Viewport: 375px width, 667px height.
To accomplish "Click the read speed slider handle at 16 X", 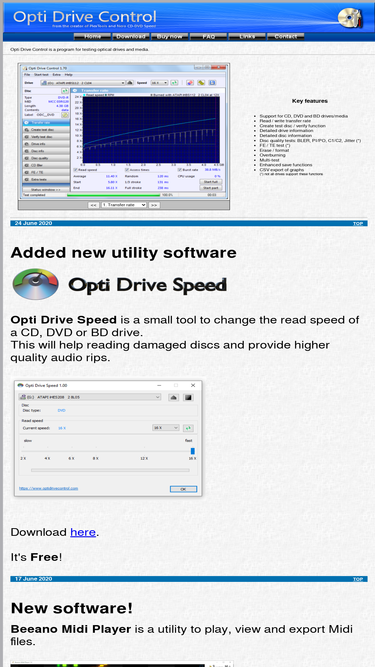I will [193, 451].
